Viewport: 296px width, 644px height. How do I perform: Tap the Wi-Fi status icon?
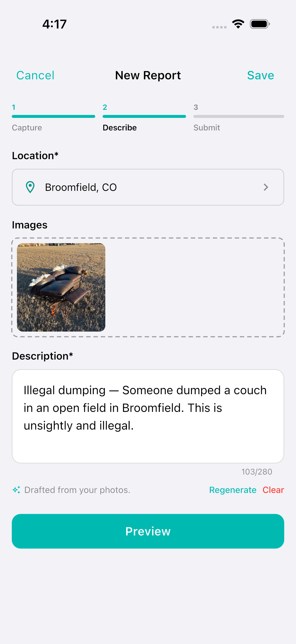point(238,24)
